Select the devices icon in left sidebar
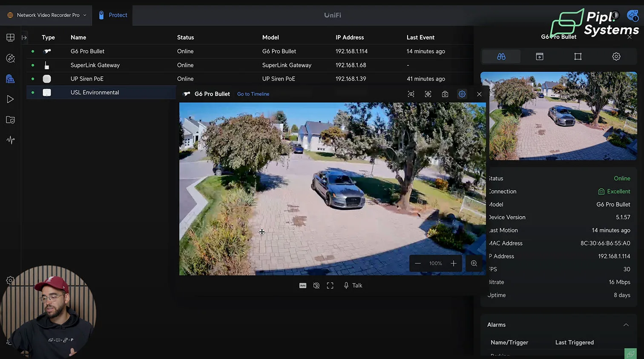The image size is (644, 359). [x=10, y=78]
